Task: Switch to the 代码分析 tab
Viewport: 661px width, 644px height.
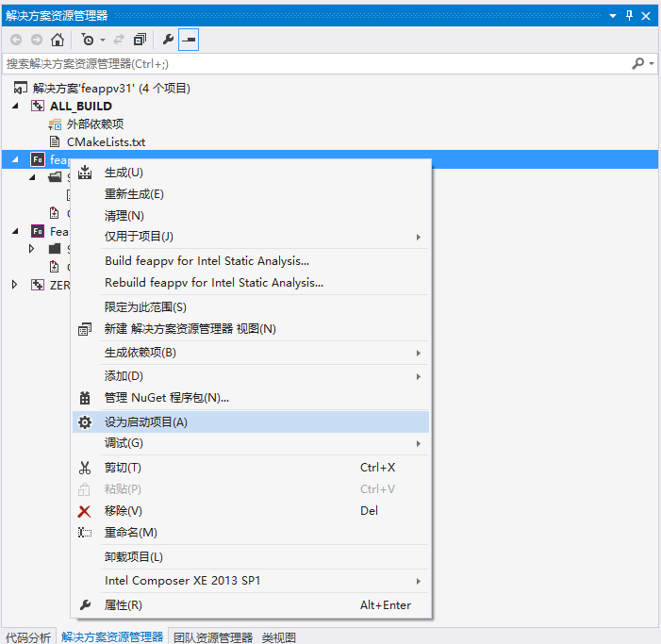Action: click(28, 636)
